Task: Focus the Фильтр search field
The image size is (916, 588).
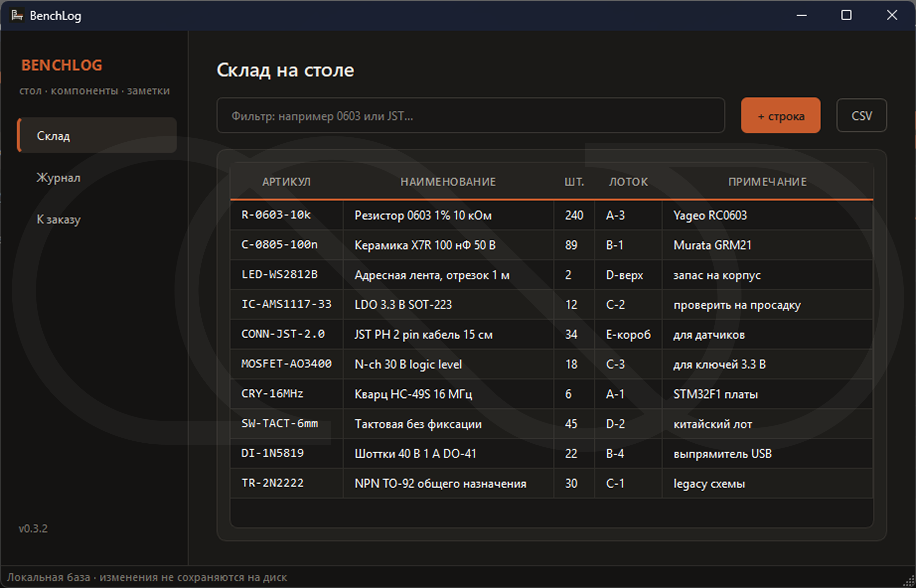Action: [x=470, y=116]
